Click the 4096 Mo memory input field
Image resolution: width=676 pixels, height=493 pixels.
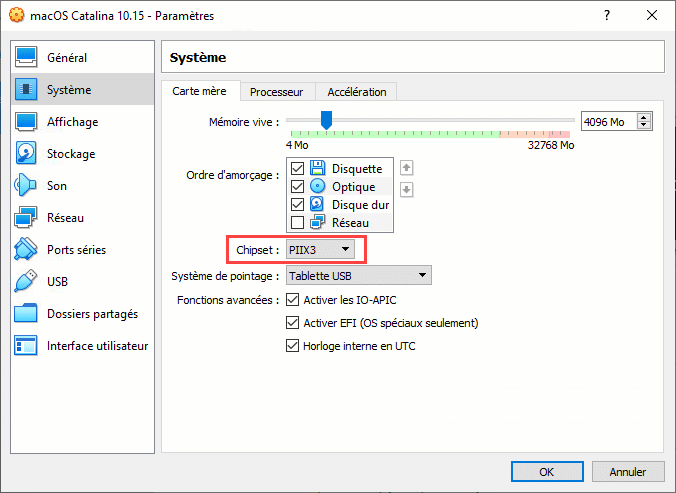tap(610, 122)
